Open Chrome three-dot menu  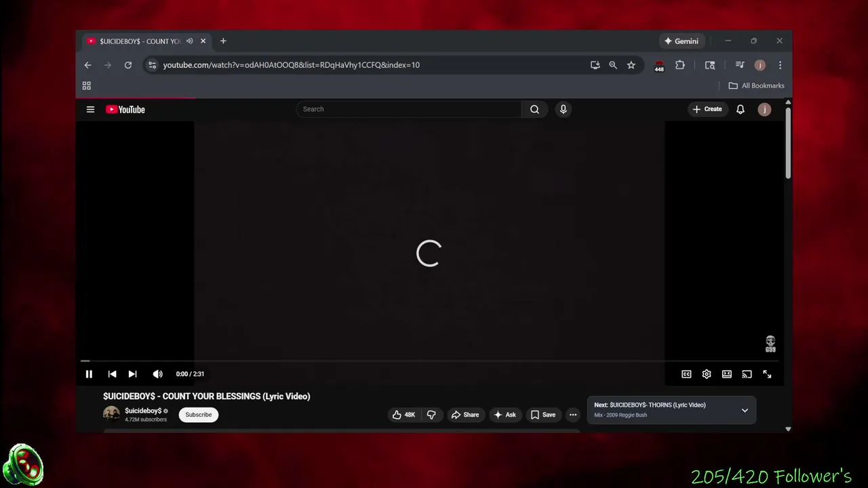pos(780,65)
